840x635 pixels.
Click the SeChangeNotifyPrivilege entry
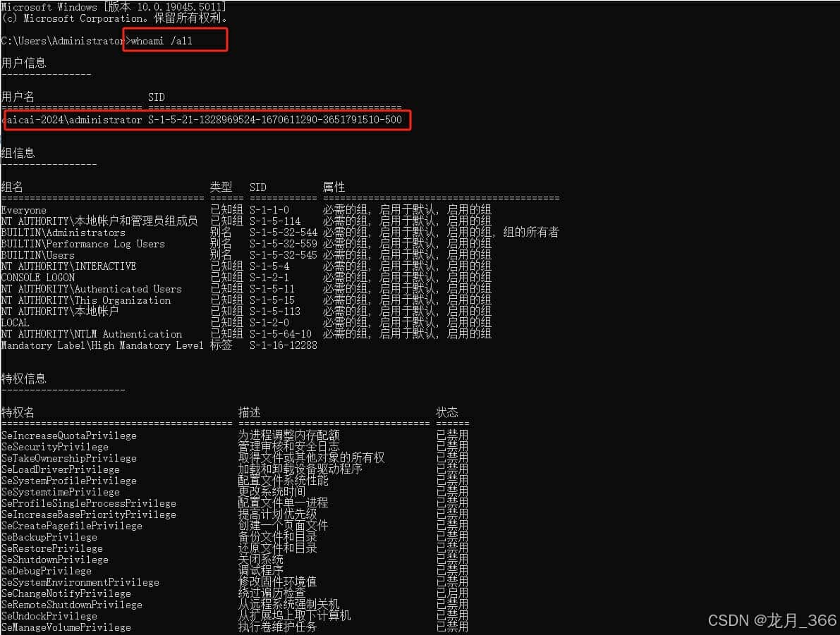coord(66,593)
